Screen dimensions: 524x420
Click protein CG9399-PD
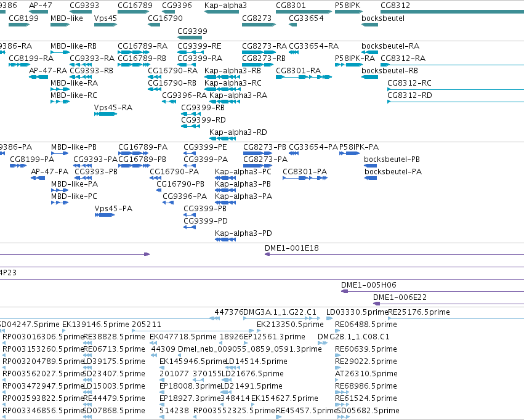pyautogui.click(x=206, y=221)
